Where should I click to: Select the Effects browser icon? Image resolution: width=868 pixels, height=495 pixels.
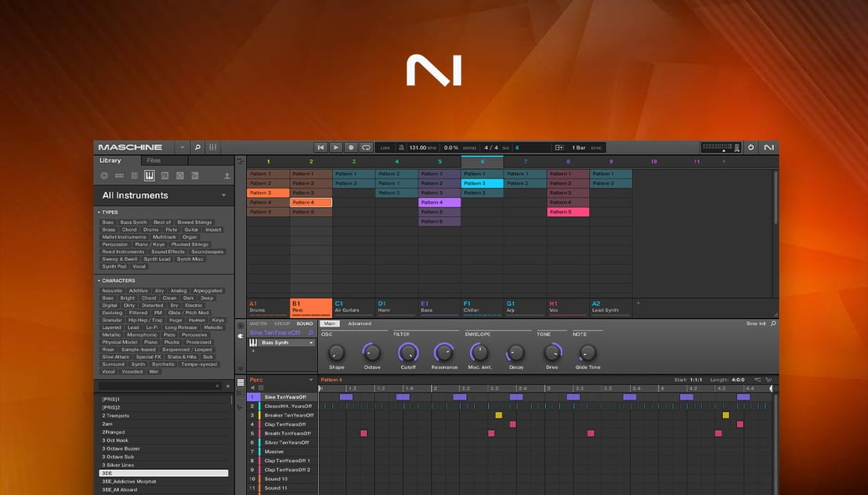pyautogui.click(x=165, y=175)
